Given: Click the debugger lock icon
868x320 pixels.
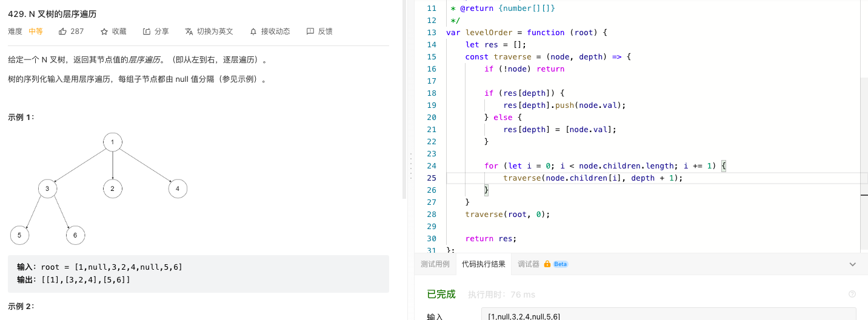Looking at the screenshot, I should click(x=547, y=264).
